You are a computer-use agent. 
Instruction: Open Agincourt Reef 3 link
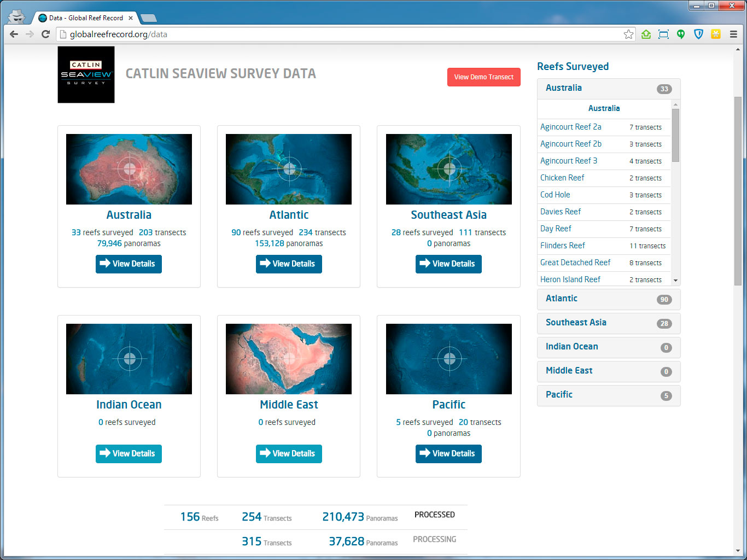click(x=569, y=161)
